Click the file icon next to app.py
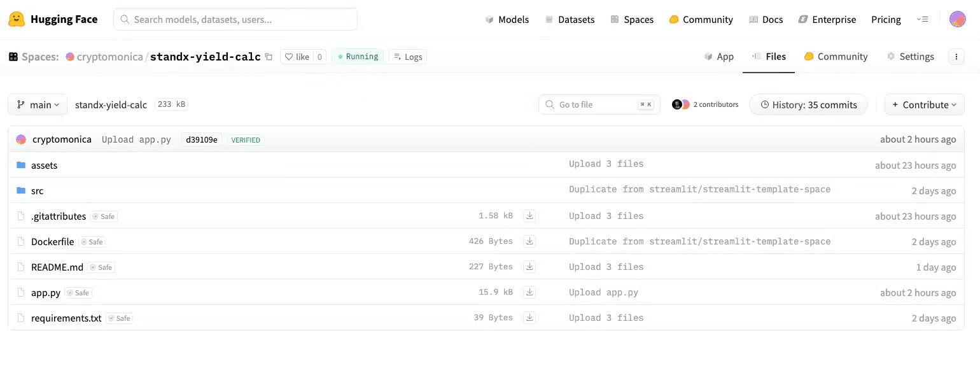This screenshot has height=382, width=980. [21, 292]
